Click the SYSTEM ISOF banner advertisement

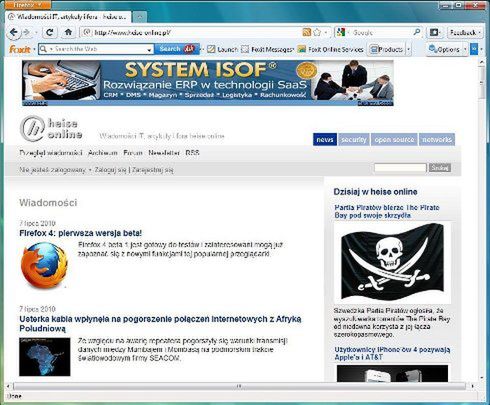(208, 83)
